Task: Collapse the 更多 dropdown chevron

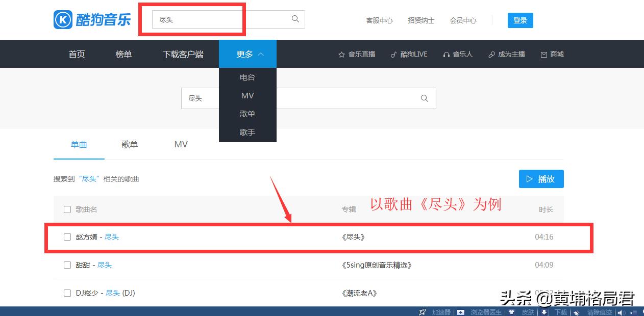Action: click(x=260, y=54)
